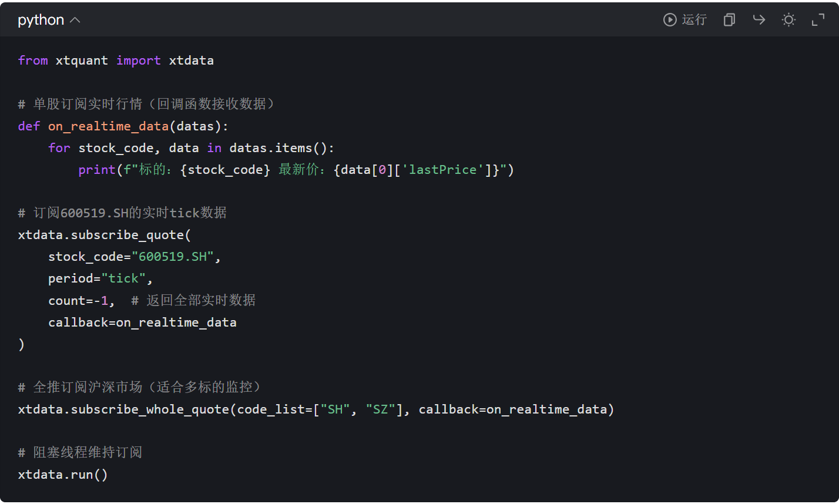This screenshot has height=504, width=839.
Task: Click the on_realtime_data function definition name
Action: 108,126
